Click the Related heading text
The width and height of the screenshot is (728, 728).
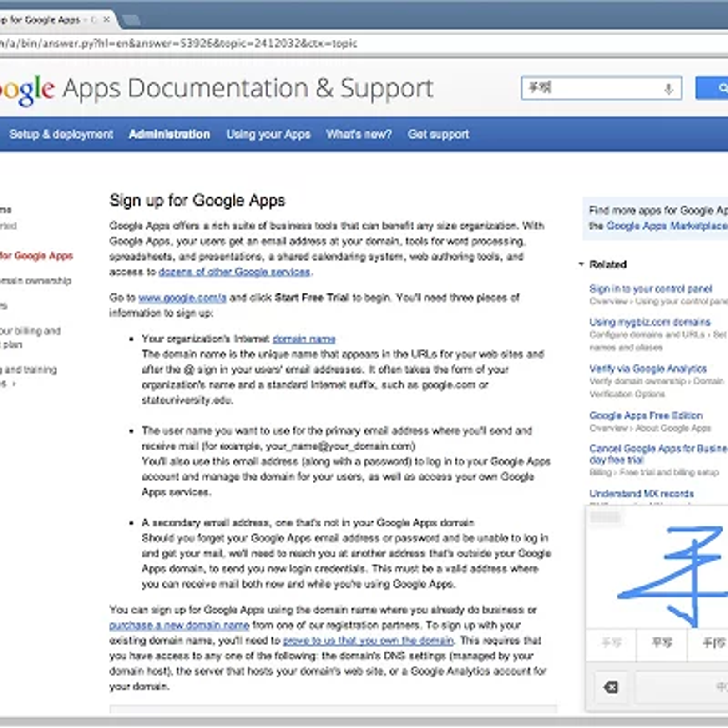(x=608, y=264)
